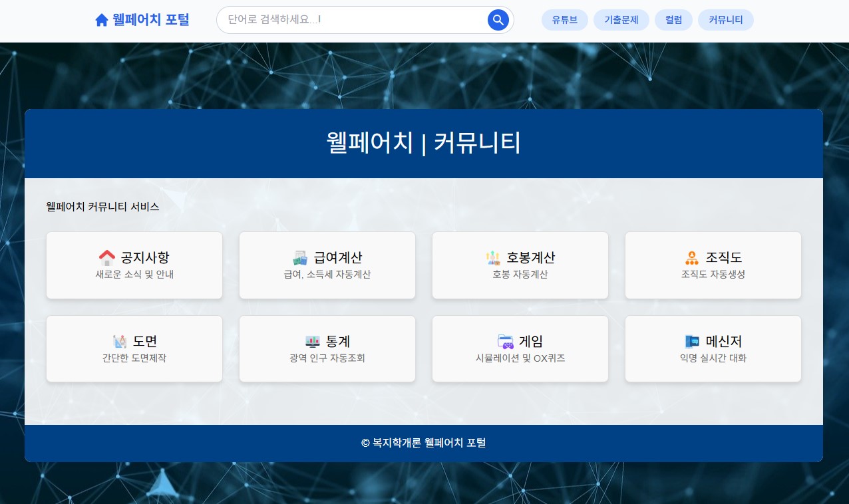
Task: Click the desktop graph icon on 통계 card
Action: pyautogui.click(x=312, y=340)
